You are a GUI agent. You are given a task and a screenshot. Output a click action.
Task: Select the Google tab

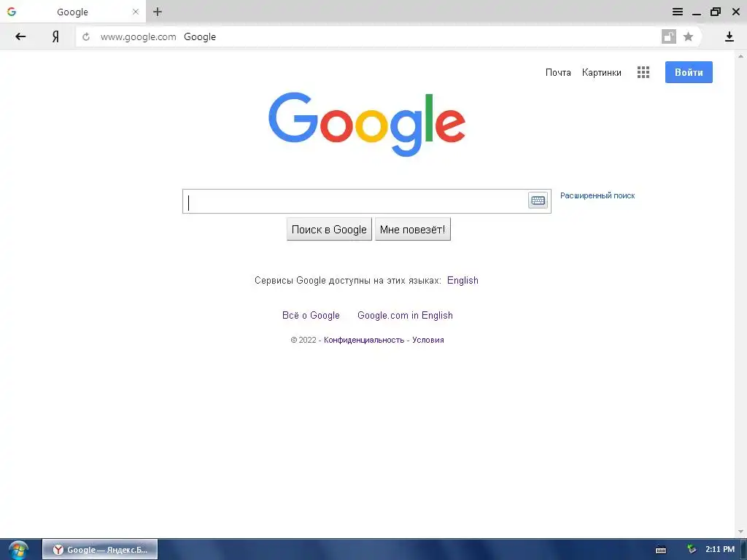click(x=72, y=12)
